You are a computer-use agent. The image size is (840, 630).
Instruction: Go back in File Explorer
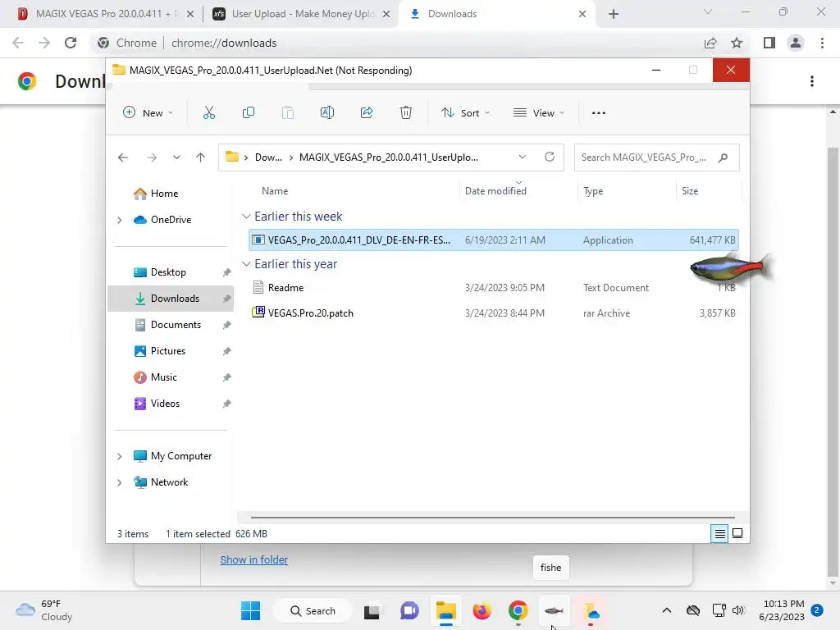[123, 157]
